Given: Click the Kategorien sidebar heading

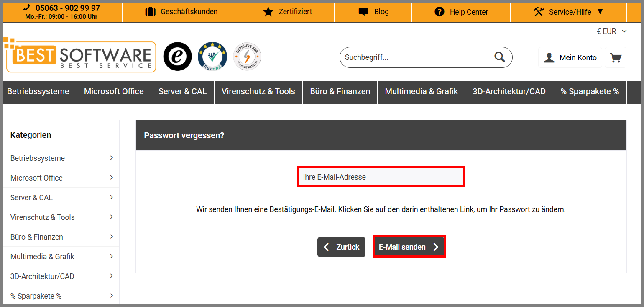Looking at the screenshot, I should (31, 135).
